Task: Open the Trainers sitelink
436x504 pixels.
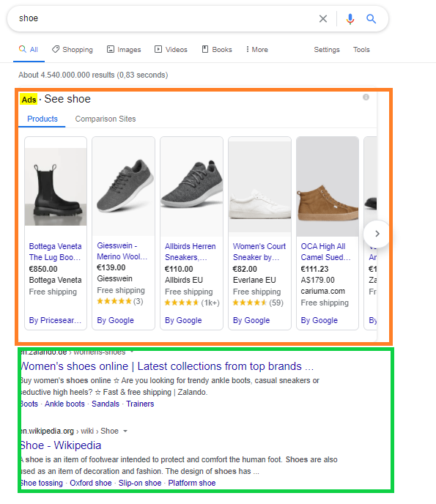Action: coord(140,404)
